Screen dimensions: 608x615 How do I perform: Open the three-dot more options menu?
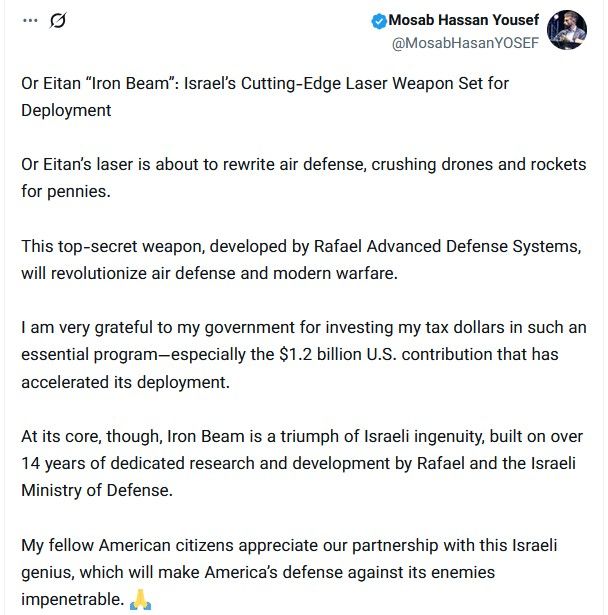[30, 20]
